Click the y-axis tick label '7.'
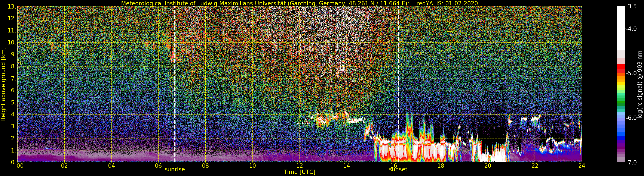This screenshot has height=176, width=644. click(13, 78)
